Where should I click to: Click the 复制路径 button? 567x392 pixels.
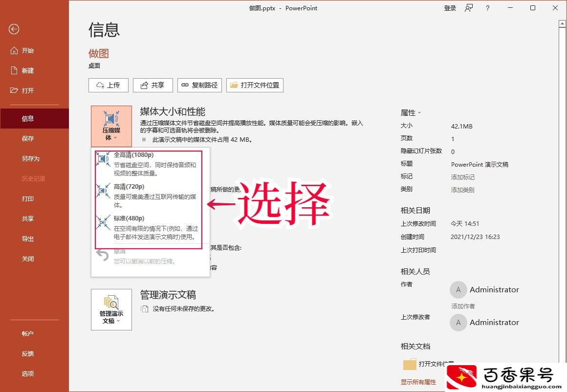click(x=199, y=85)
